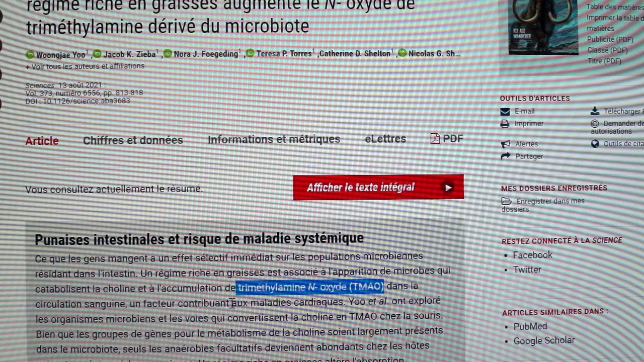Viewport: 644px width, 362px height.
Task: Open the PDF tab
Action: pos(447,138)
